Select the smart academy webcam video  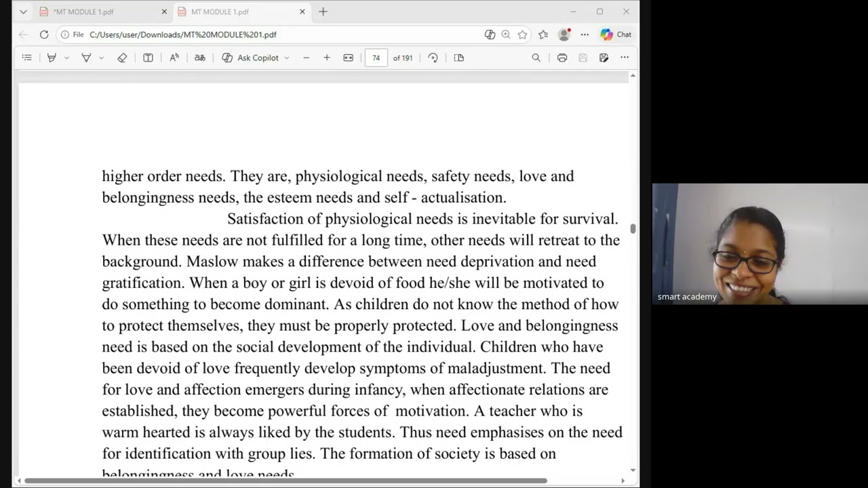click(760, 244)
